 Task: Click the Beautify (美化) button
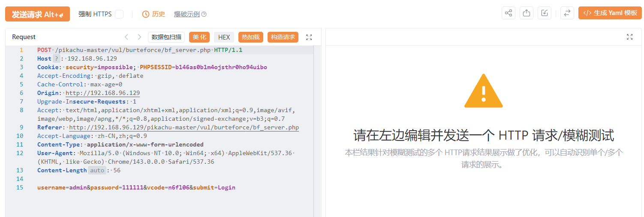199,37
